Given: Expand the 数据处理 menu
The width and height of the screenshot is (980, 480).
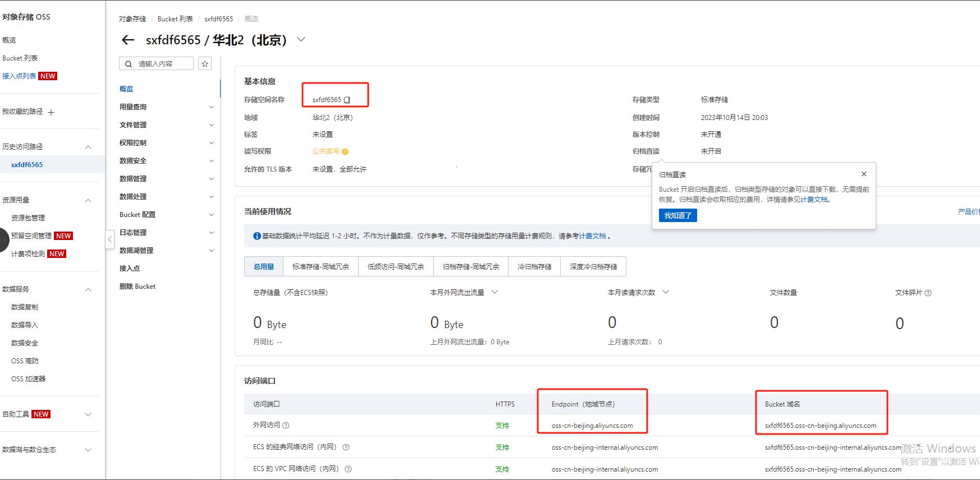Looking at the screenshot, I should (212, 197).
